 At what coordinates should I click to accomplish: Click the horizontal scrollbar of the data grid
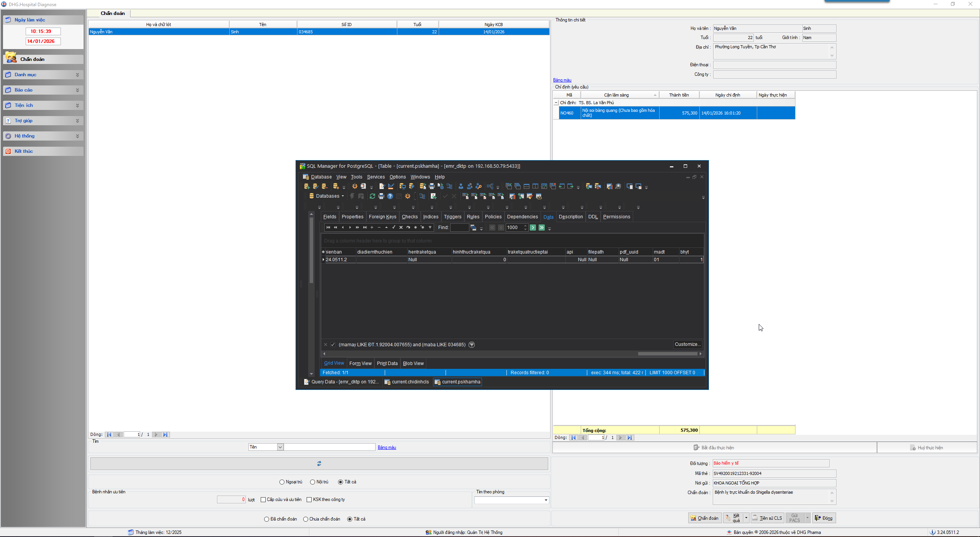(x=667, y=354)
